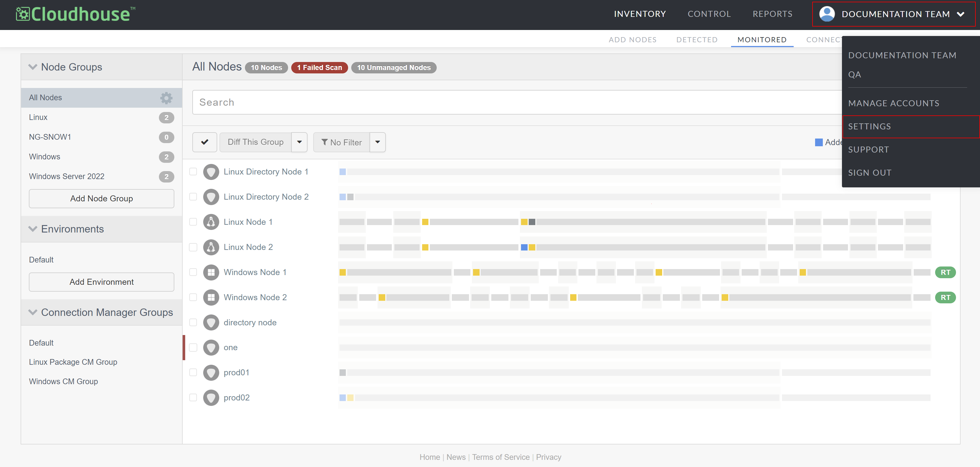Tick checkbox for Linux Directory Node 2
Screen dimensions: 980x467
(193, 197)
